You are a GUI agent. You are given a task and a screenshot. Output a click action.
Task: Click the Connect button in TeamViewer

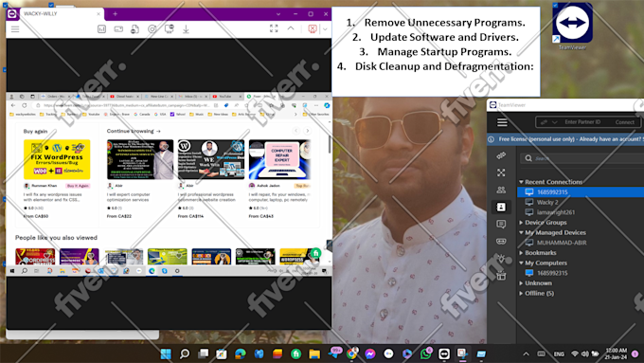624,122
